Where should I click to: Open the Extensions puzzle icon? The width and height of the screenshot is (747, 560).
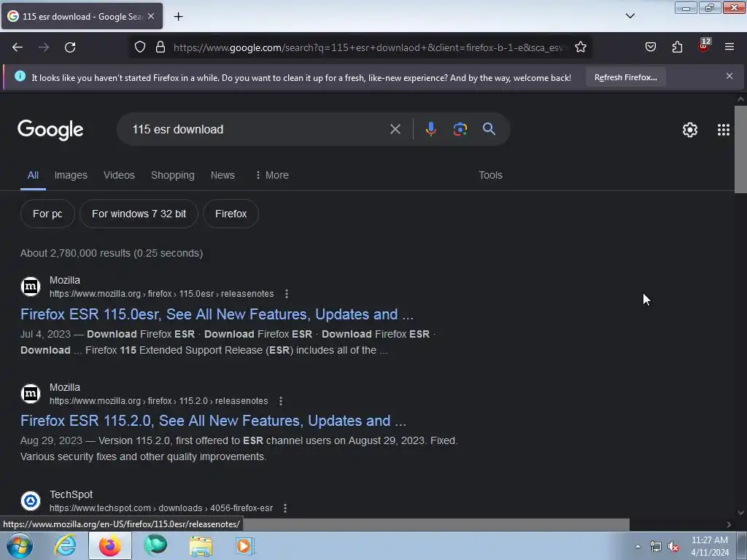677,47
